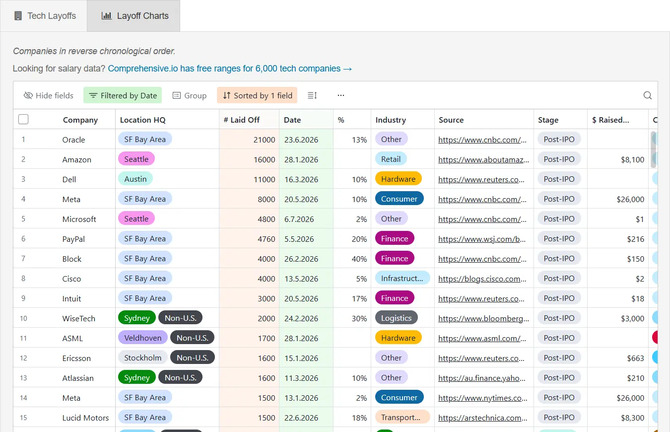Image resolution: width=670 pixels, height=432 pixels.
Task: Open the Oracle cnbc.com source link
Action: (x=482, y=140)
